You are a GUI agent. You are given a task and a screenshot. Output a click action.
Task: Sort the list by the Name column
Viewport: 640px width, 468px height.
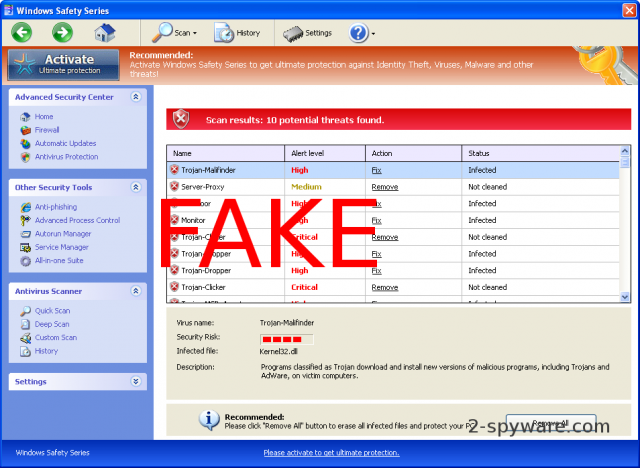(x=226, y=153)
